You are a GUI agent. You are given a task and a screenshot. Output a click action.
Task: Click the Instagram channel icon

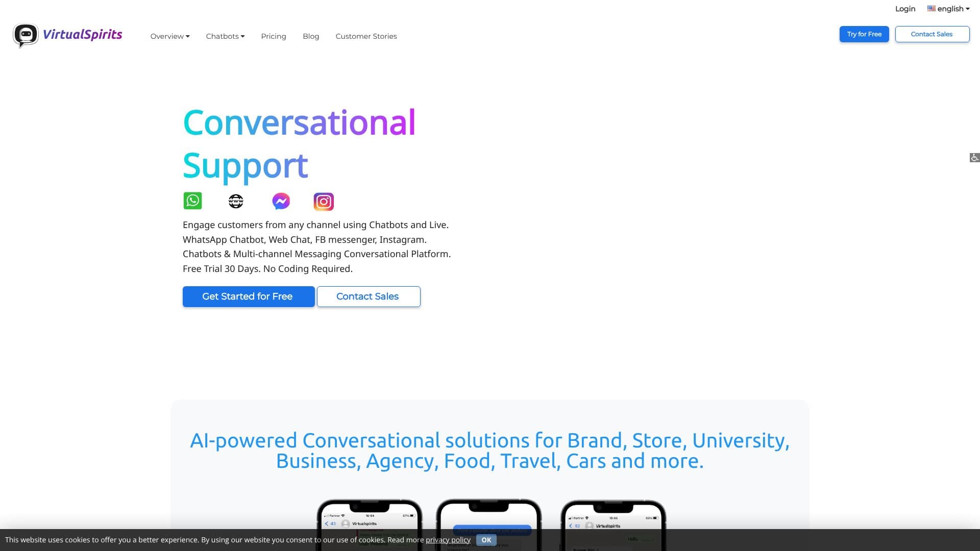click(x=324, y=202)
